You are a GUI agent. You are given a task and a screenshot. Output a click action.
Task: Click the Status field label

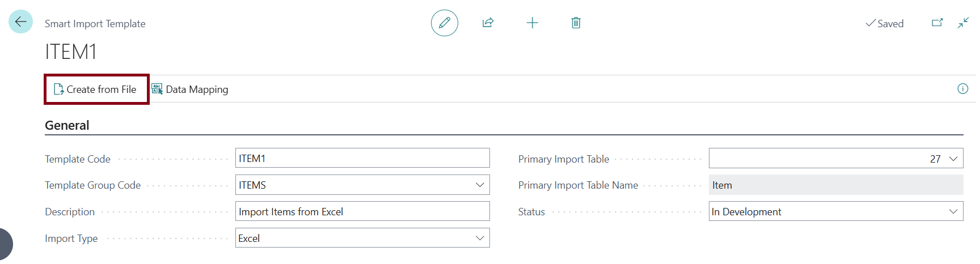coord(531,212)
